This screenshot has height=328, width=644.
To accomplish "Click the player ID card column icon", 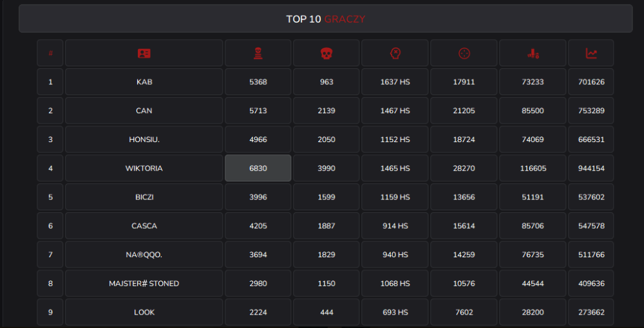I will 144,53.
